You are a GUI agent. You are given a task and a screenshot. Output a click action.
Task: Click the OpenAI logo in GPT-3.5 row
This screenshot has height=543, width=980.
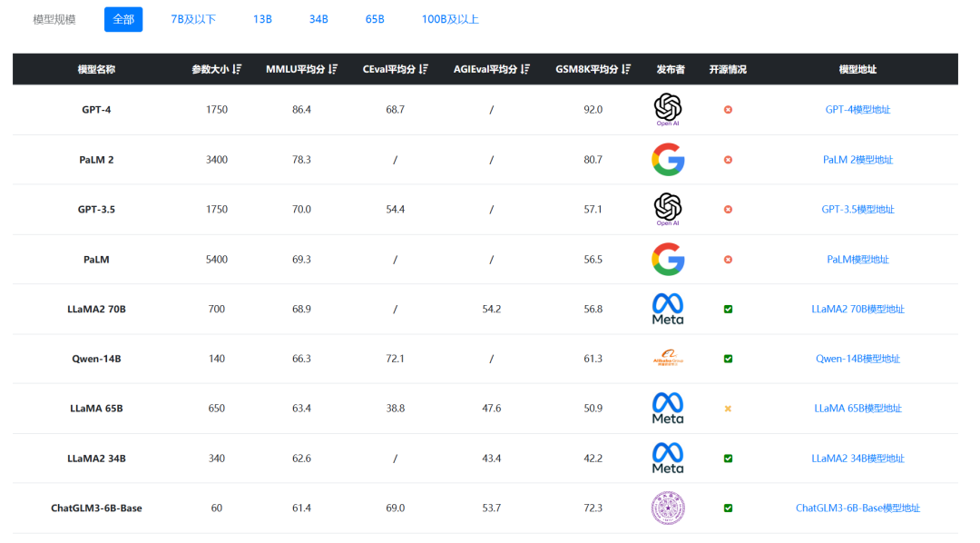point(668,208)
